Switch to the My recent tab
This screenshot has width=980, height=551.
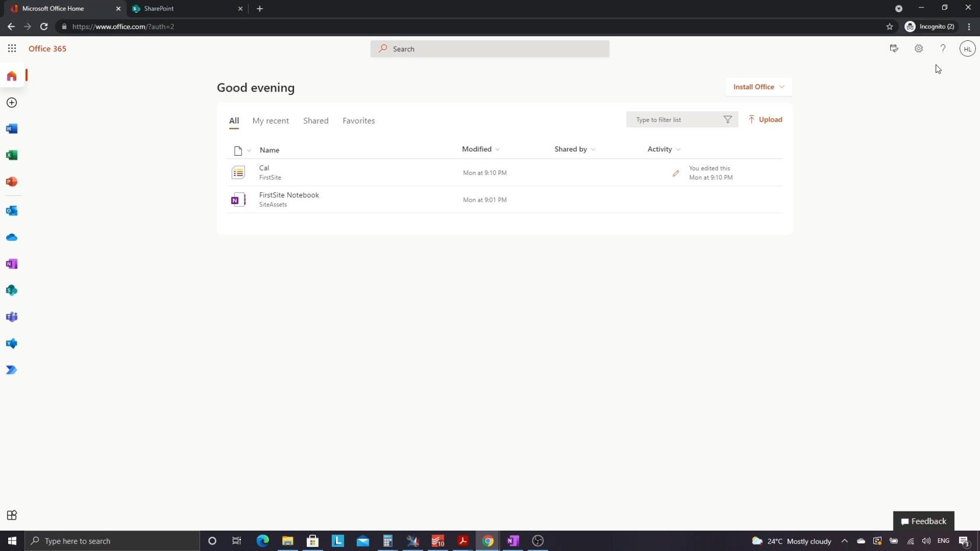[271, 121]
